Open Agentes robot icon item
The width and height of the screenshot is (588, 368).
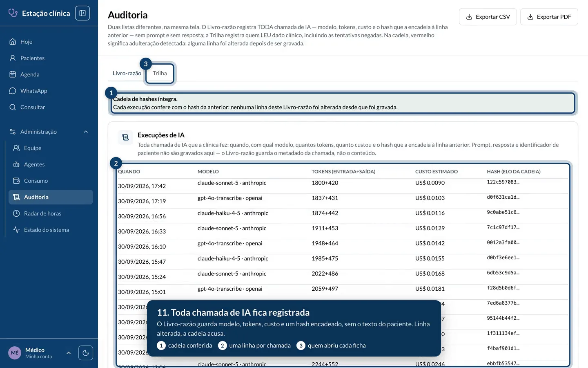pyautogui.click(x=16, y=164)
